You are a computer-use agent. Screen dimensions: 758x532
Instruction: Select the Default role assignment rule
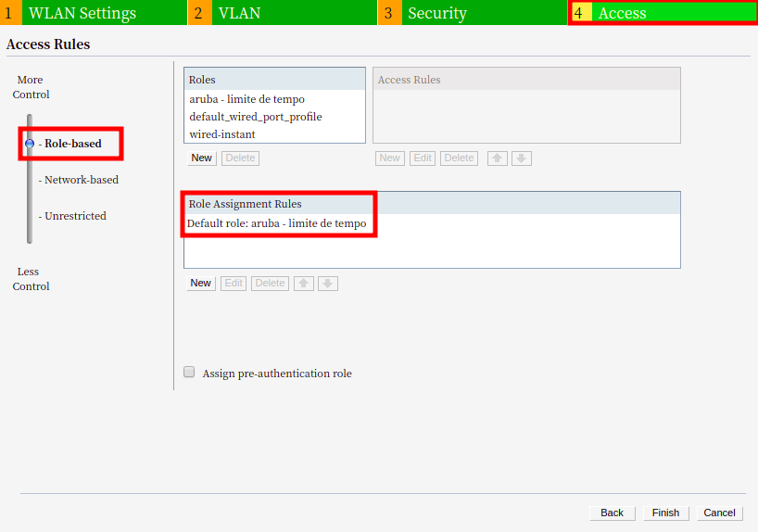tap(277, 224)
